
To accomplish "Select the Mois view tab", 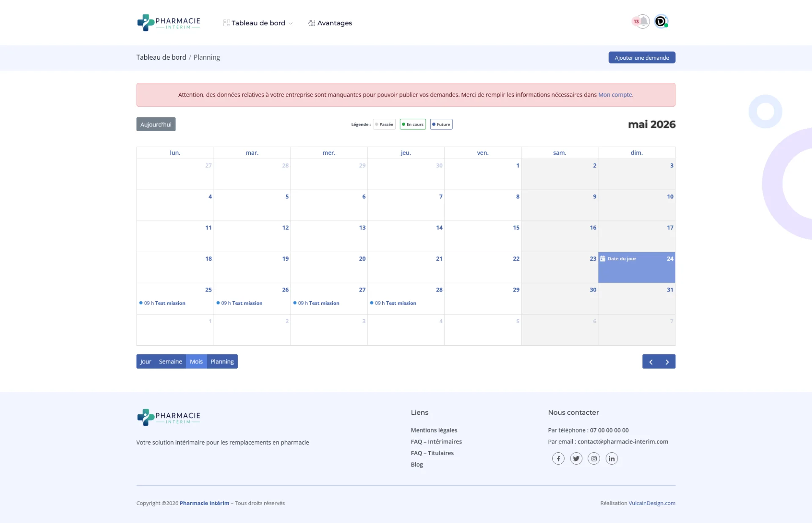I will tap(196, 361).
